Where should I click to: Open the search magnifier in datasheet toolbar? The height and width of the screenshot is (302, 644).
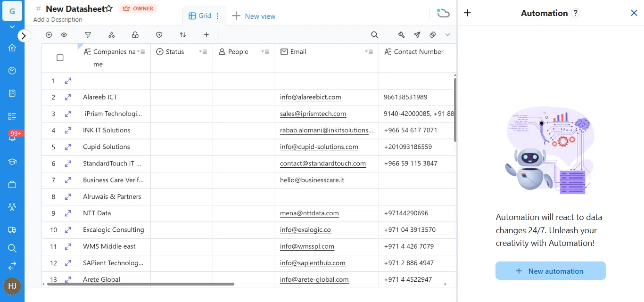[x=374, y=35]
